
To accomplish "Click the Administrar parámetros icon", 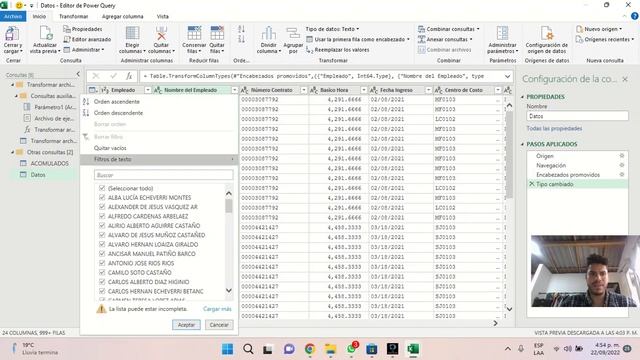I will 502,33.
